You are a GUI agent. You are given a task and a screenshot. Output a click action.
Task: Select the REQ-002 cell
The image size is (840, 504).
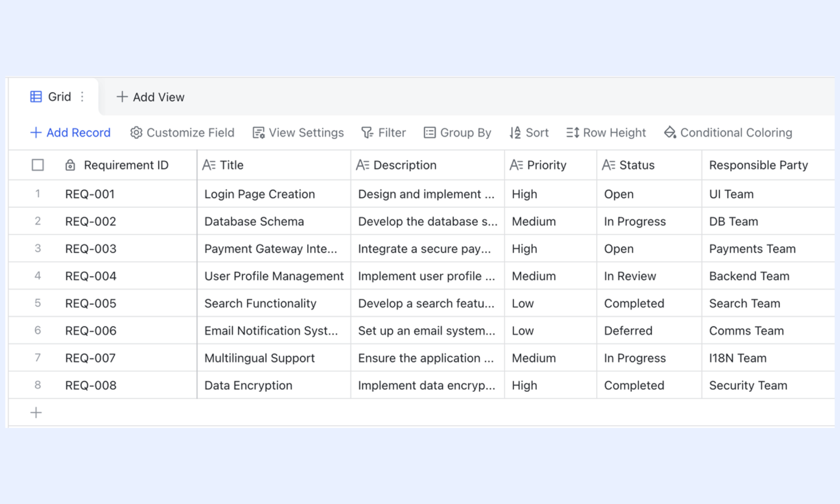click(127, 221)
